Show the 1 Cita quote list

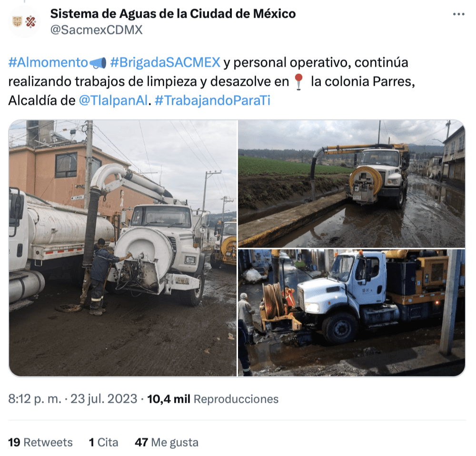pos(103,442)
